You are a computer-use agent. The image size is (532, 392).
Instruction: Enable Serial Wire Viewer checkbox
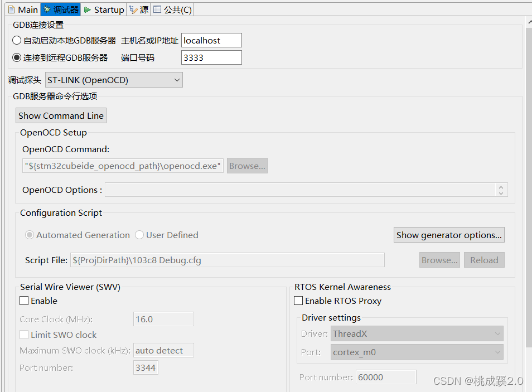click(24, 301)
